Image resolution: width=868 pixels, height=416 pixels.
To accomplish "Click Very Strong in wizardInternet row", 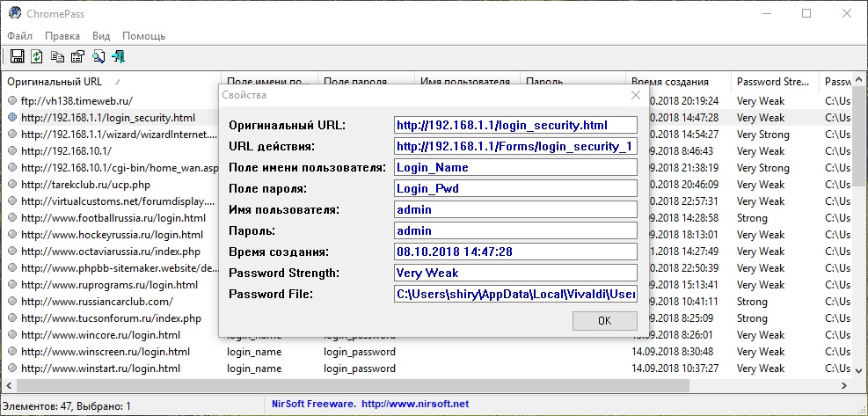I will (762, 134).
